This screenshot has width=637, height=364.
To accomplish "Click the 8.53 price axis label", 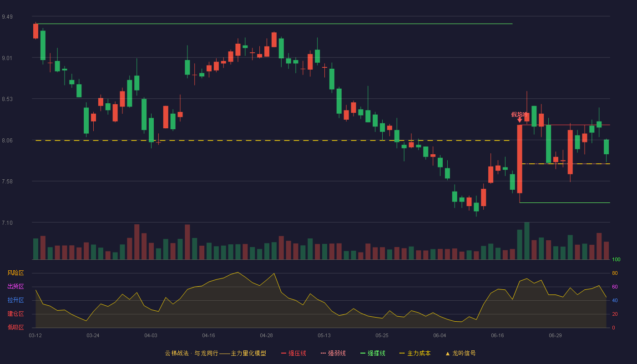I will click(x=7, y=99).
